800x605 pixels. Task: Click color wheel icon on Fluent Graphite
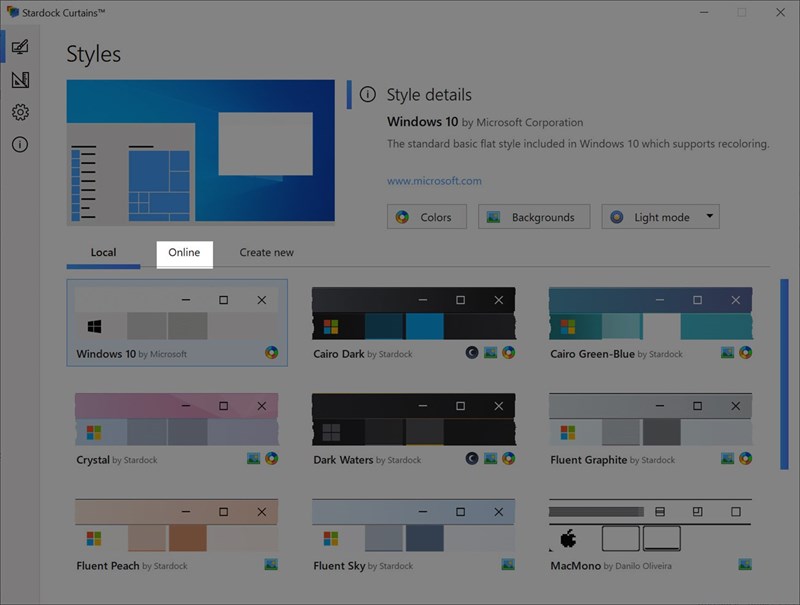[x=745, y=458]
